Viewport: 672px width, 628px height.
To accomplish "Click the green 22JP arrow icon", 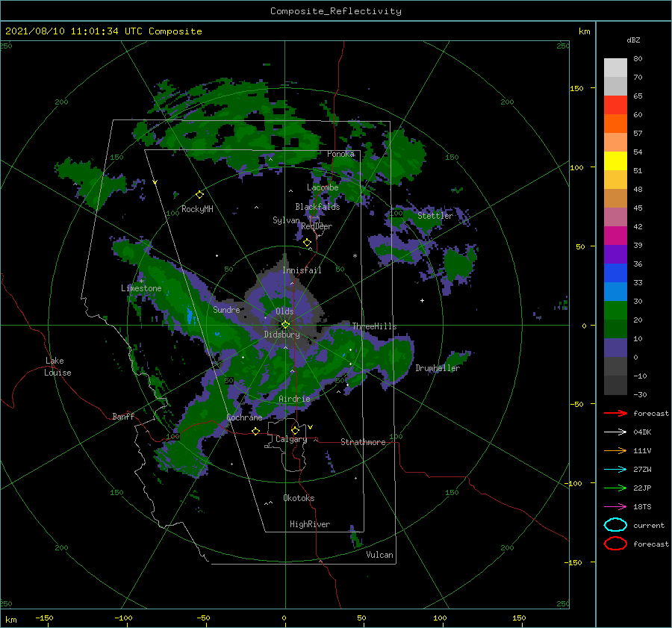I will point(615,488).
